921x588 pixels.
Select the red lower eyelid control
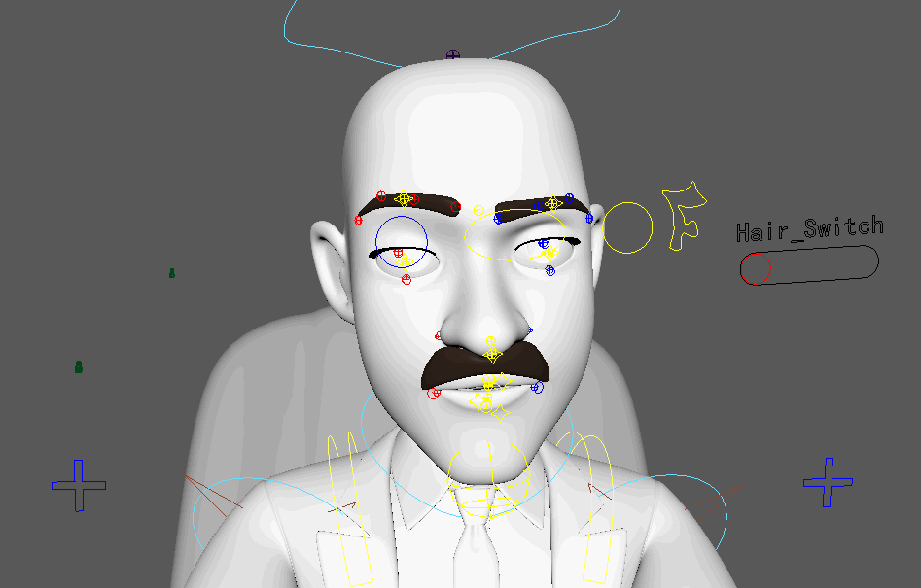[407, 279]
